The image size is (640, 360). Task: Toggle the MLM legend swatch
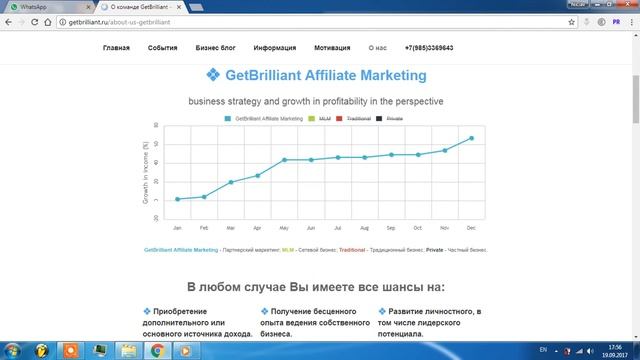(x=312, y=118)
